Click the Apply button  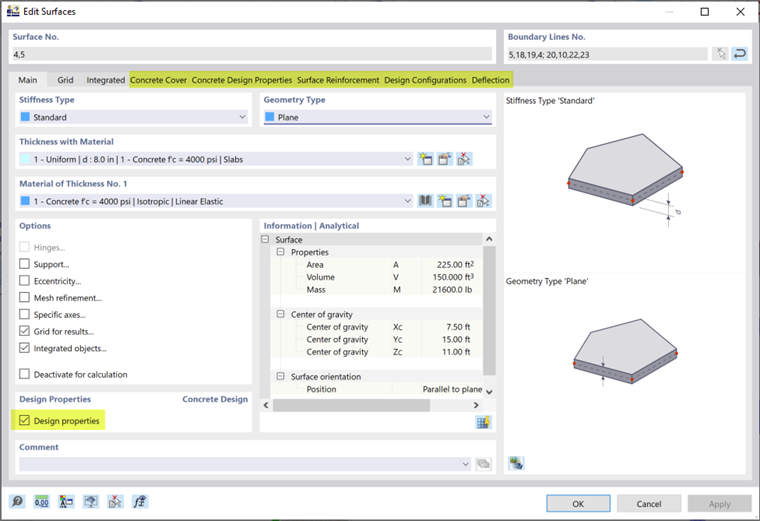[x=719, y=504]
